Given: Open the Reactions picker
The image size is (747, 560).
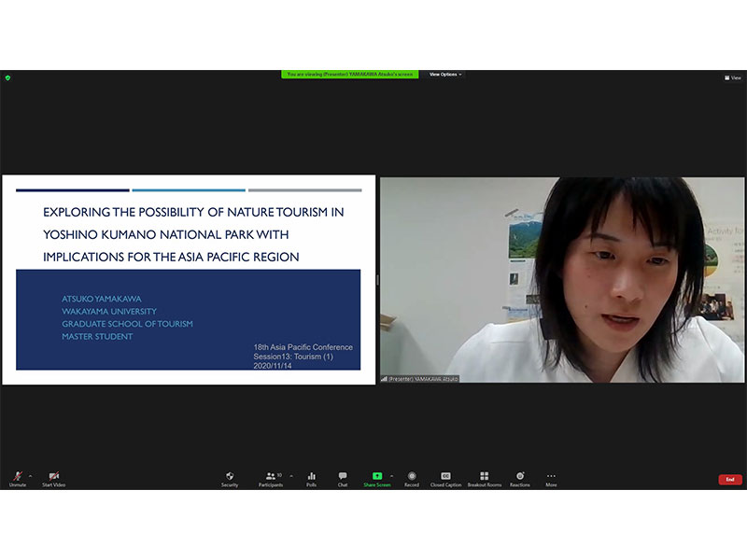Looking at the screenshot, I should (x=520, y=478).
